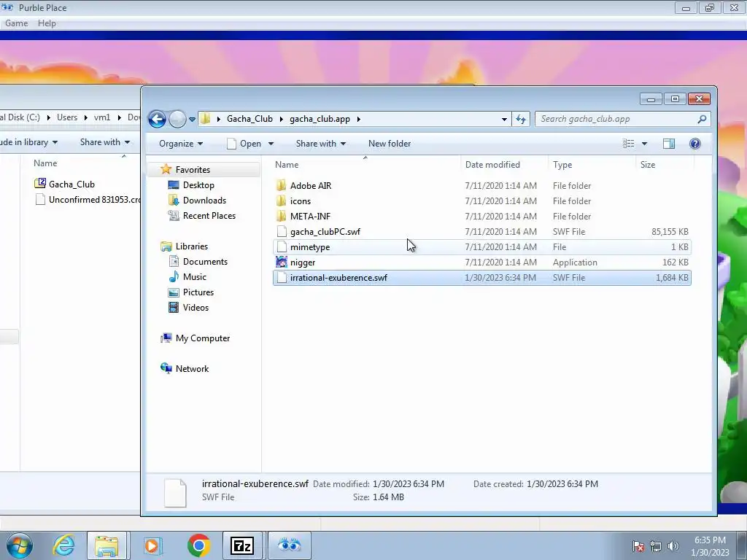
Task: Open the Help menu in Purble Place
Action: coord(47,23)
